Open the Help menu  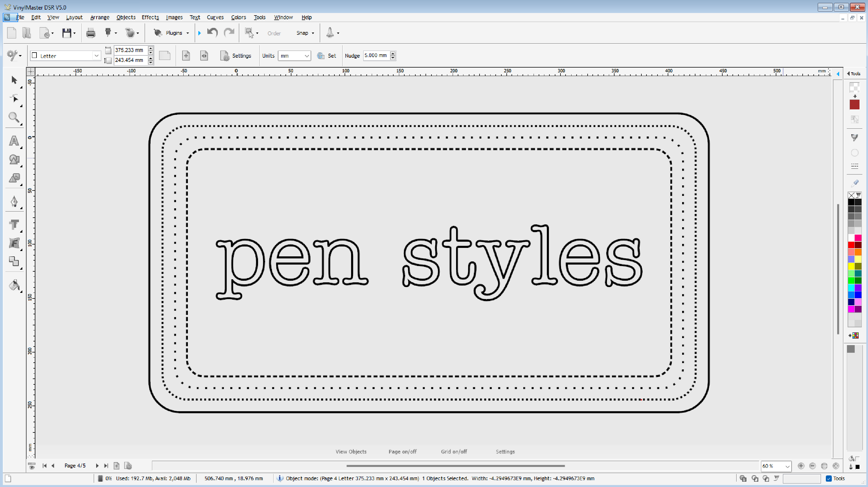(306, 17)
